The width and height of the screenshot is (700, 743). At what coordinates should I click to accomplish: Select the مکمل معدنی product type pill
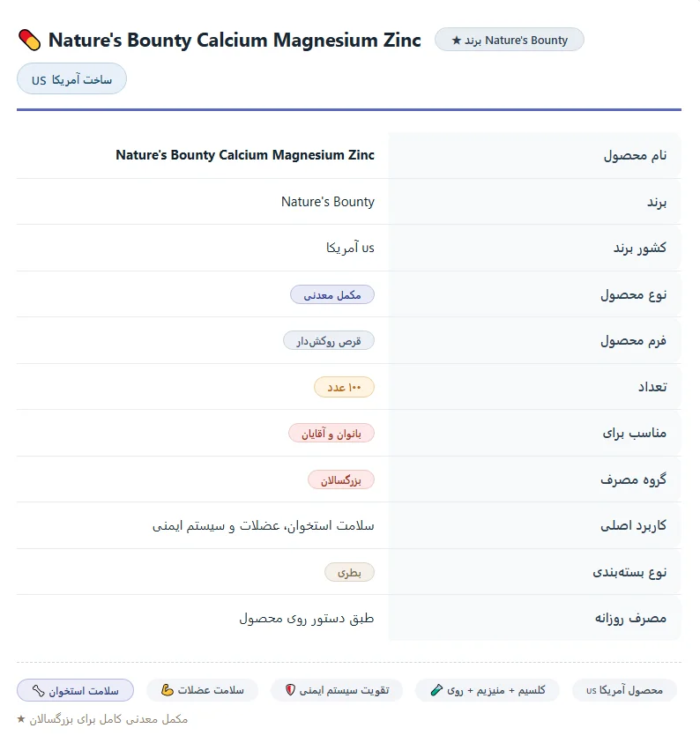tap(332, 294)
